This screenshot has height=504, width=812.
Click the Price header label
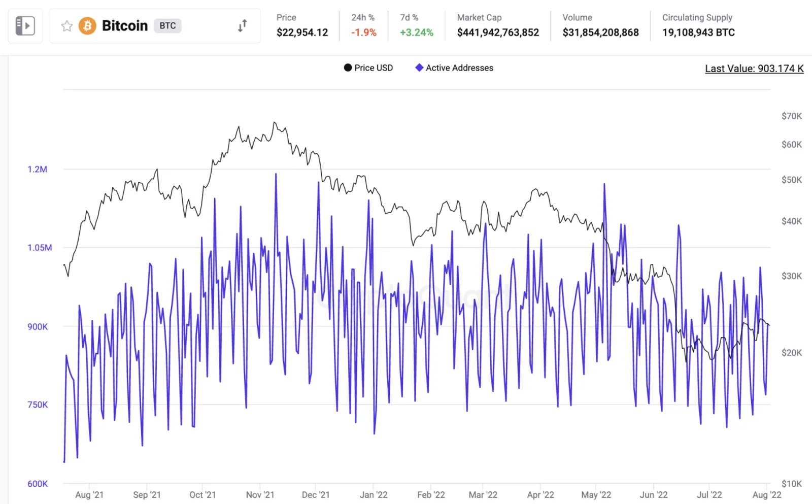pos(286,18)
